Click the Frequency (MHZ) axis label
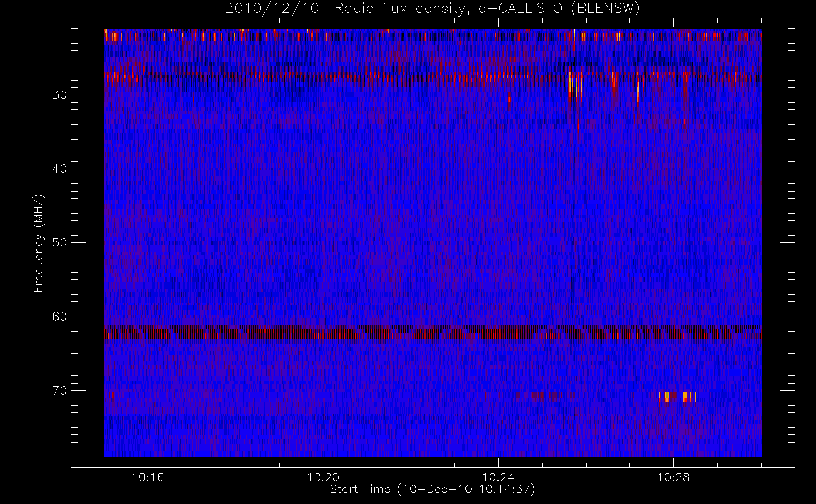Viewport: 816px width, 504px height. (38, 243)
